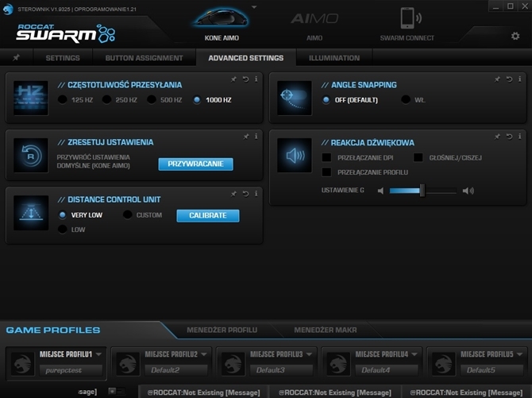Expand the device dropdown arrow above Kone AIMO
Image resolution: width=532 pixels, height=398 pixels.
(254, 7)
